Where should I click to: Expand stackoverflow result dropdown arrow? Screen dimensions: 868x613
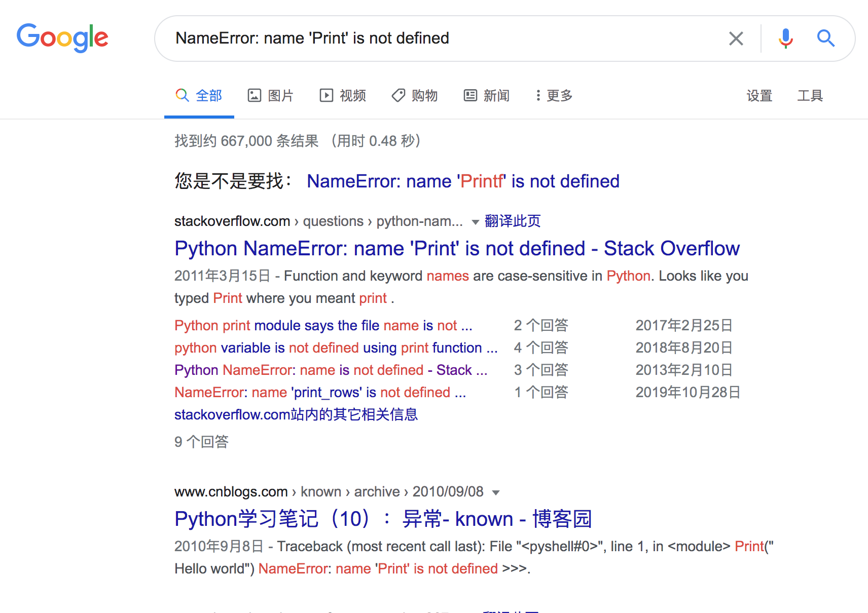pyautogui.click(x=475, y=222)
